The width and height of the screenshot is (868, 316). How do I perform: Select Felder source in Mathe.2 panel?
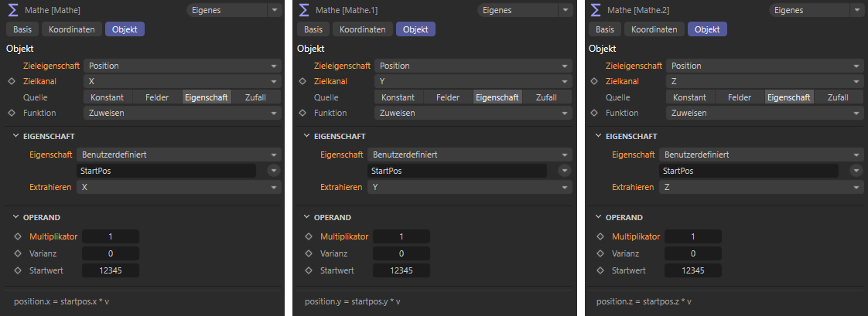(x=740, y=97)
